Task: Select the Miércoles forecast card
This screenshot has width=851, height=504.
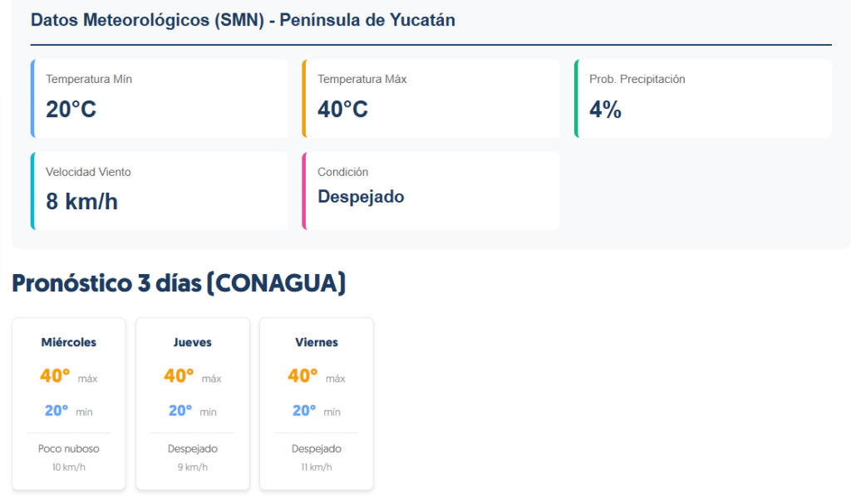Action: coord(69,404)
